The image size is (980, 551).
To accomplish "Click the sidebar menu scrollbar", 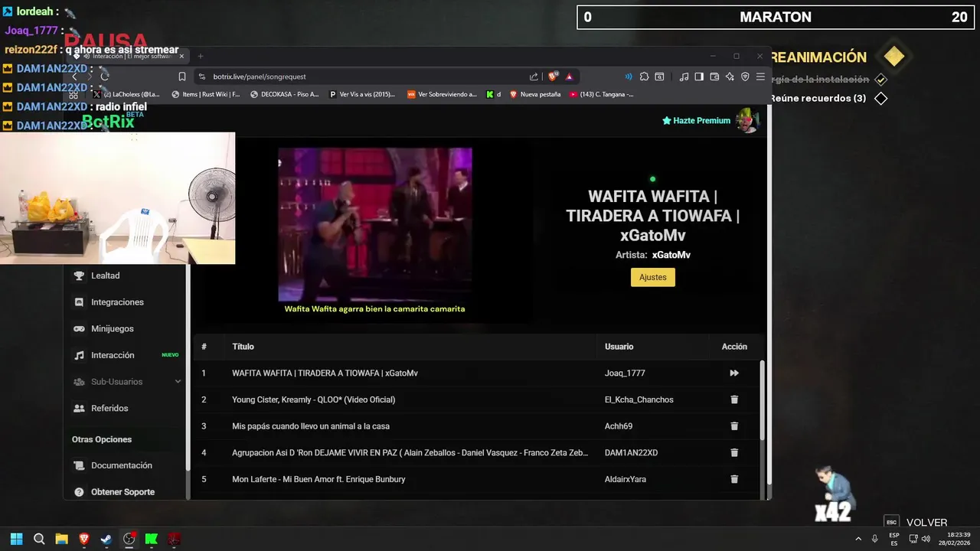I will pos(188,367).
